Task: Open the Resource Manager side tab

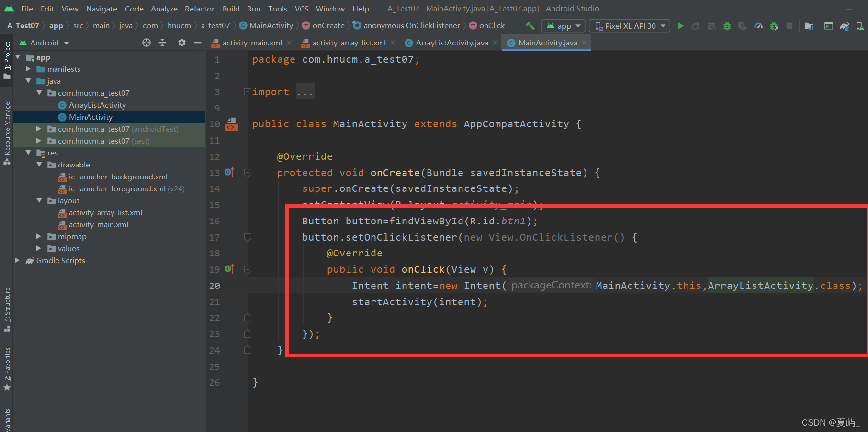Action: point(7,132)
